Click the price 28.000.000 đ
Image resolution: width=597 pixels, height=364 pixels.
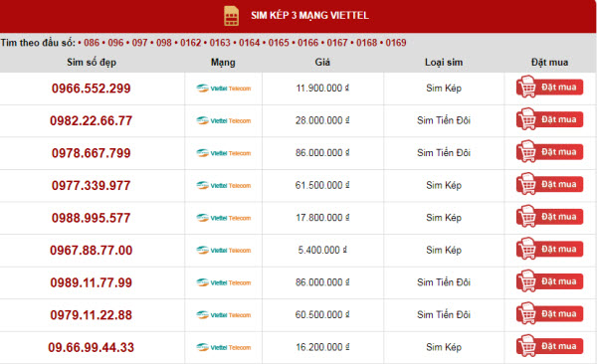point(322,120)
